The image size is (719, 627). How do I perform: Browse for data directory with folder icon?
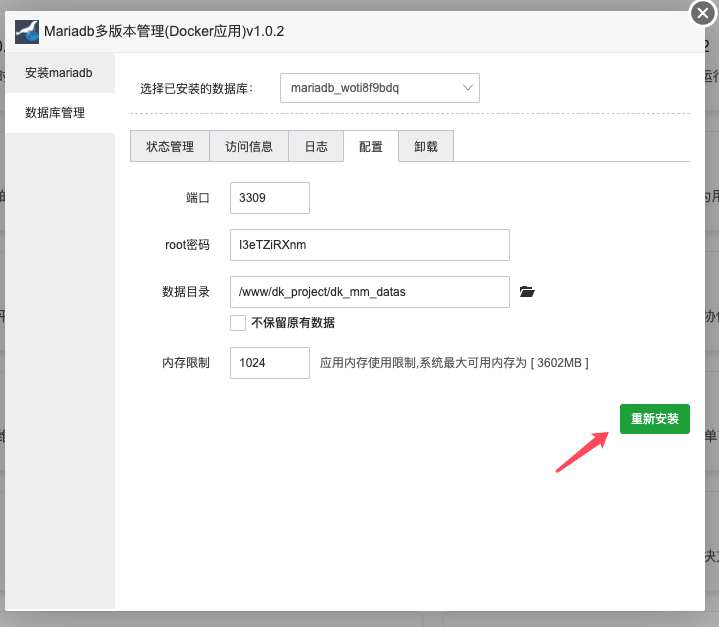[x=527, y=291]
